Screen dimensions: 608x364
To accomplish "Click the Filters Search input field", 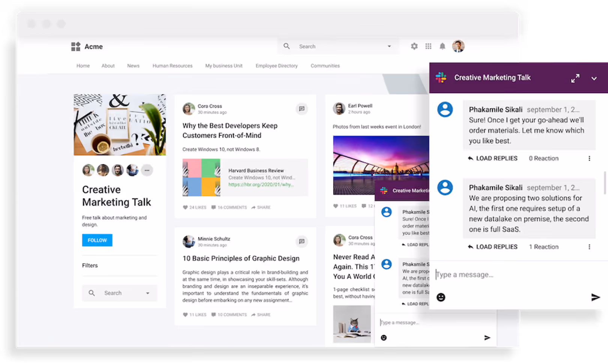I will pyautogui.click(x=119, y=293).
